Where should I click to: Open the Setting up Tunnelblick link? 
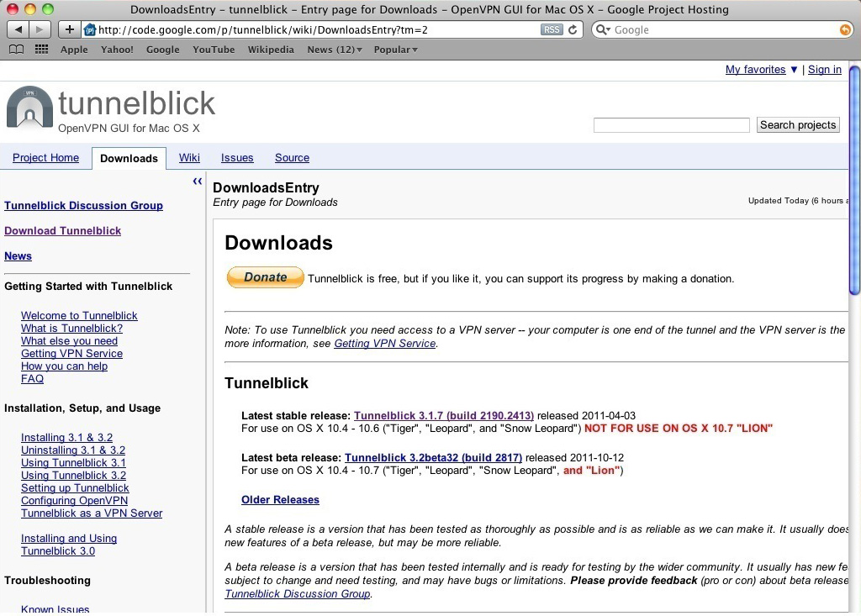tap(75, 487)
